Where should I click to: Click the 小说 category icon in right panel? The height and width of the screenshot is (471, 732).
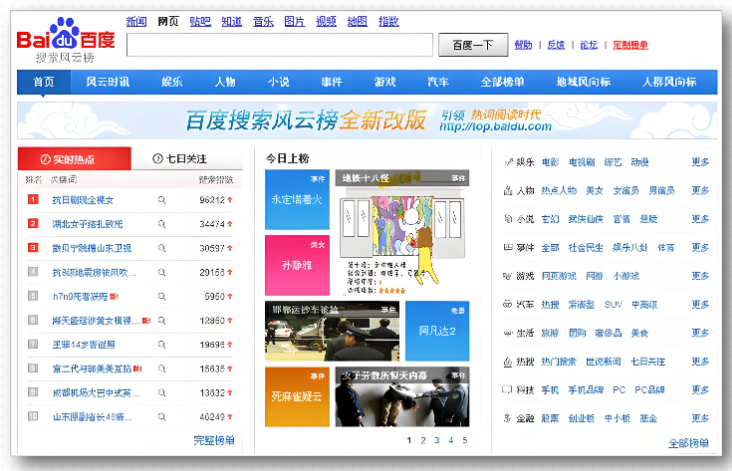(508, 218)
